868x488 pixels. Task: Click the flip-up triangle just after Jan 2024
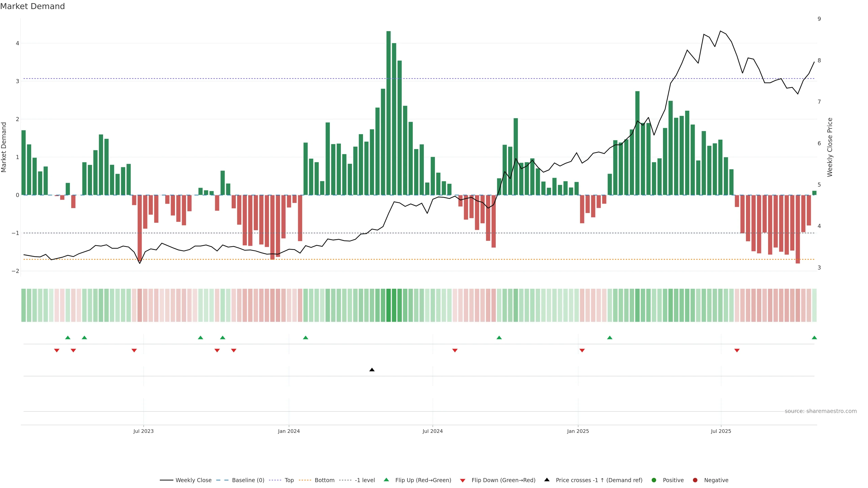(306, 338)
